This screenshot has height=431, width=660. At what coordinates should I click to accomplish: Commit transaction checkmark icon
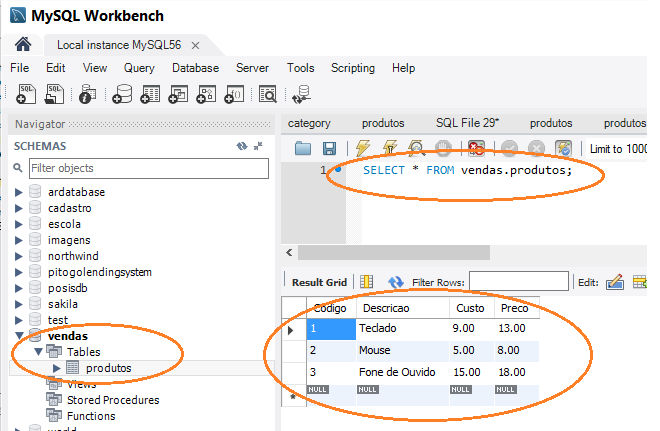click(x=509, y=148)
